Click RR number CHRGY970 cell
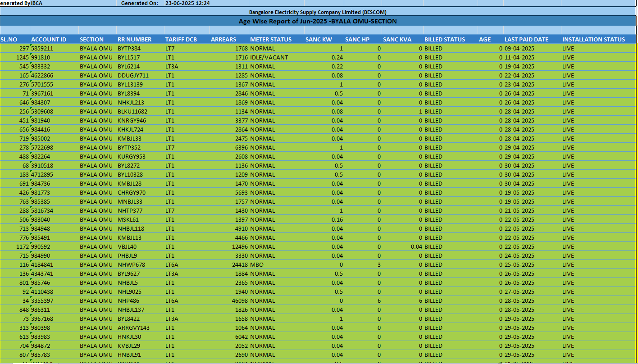 pyautogui.click(x=140, y=192)
